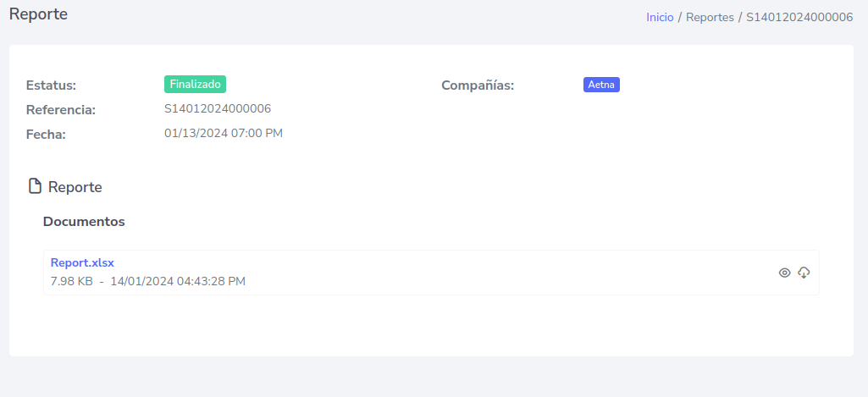Click the document icon beside Reporte heading
Screen dimensions: 868x397
tap(35, 186)
